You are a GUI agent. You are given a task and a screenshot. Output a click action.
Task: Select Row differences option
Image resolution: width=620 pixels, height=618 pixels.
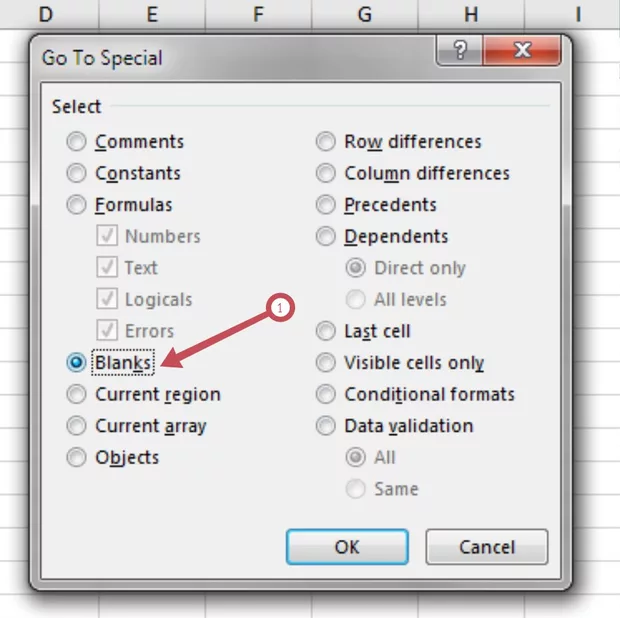click(326, 142)
